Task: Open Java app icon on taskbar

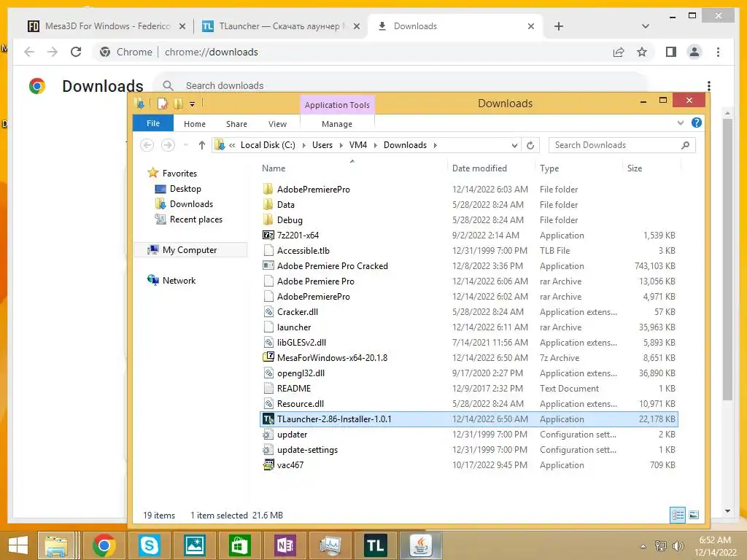Action: point(421,545)
